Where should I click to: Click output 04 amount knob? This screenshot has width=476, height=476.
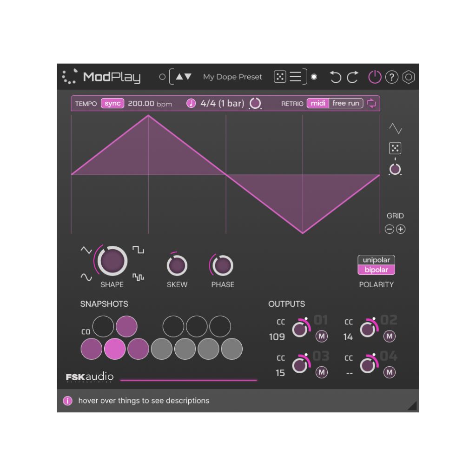click(368, 365)
